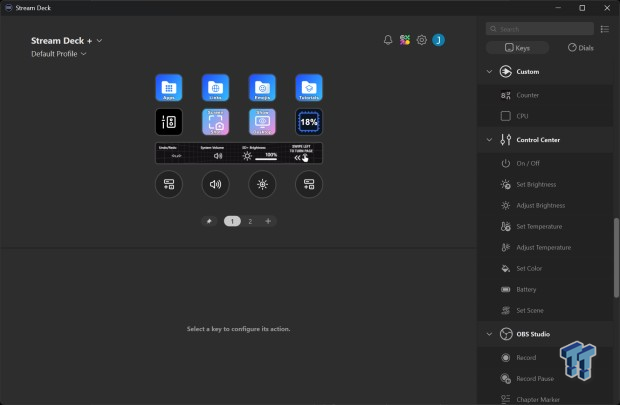Go to page 1
Viewport: 620px width, 405px height.
click(x=232, y=221)
